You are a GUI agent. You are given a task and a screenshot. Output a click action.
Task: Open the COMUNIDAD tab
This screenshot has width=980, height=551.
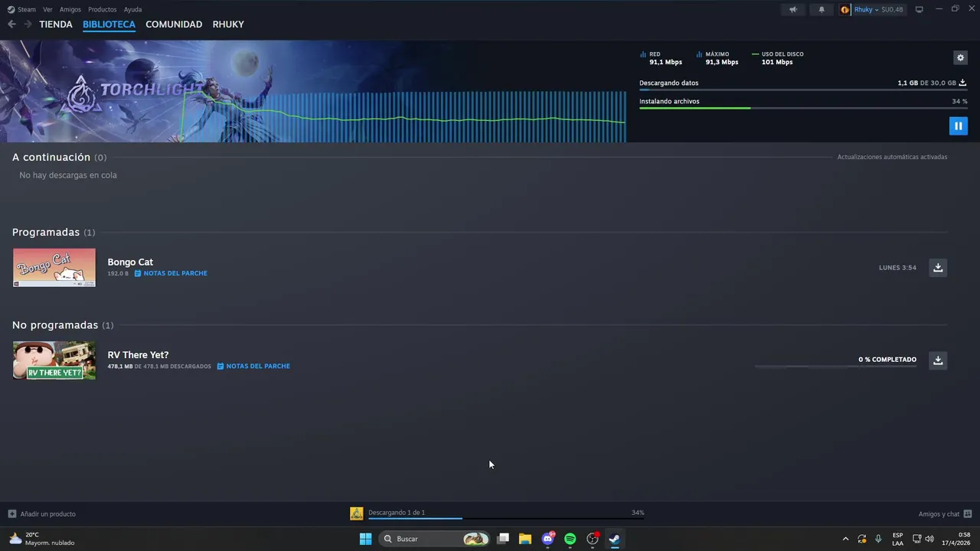coord(174,24)
